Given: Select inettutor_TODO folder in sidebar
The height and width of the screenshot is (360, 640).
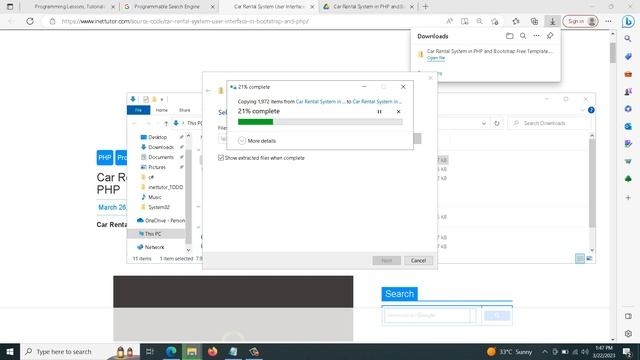Looking at the screenshot, I should (x=165, y=187).
